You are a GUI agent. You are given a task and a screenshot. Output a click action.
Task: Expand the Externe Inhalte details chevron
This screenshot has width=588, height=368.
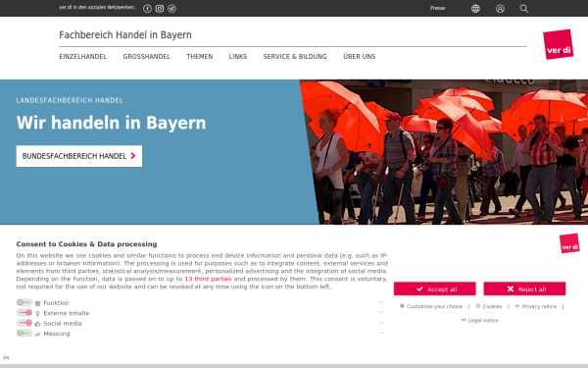(x=381, y=312)
